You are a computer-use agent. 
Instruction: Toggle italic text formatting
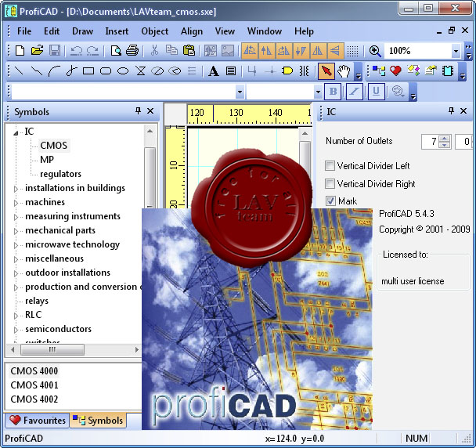355,91
